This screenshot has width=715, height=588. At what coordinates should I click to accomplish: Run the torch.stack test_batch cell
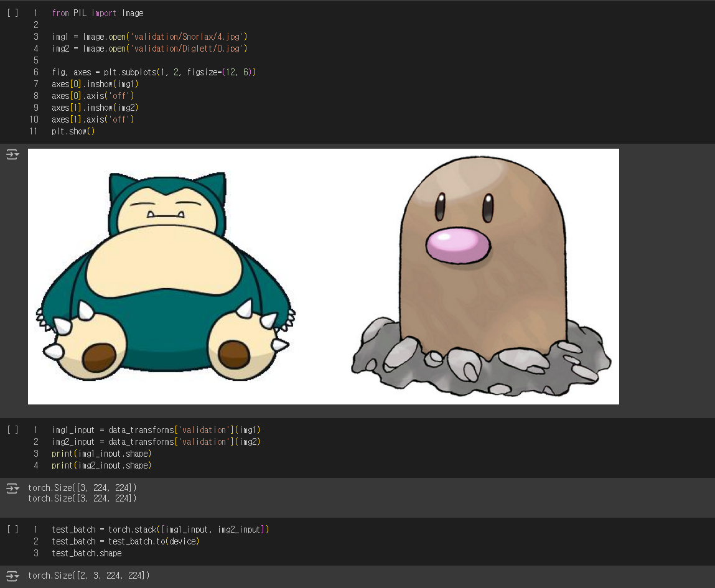[x=13, y=529]
